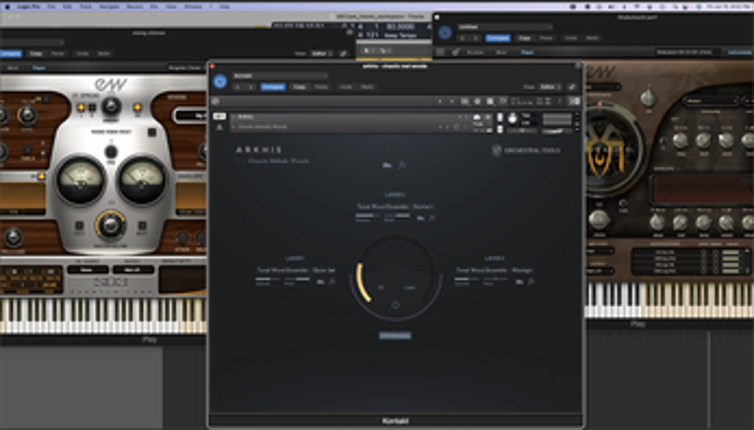The image size is (754, 430).
Task: Open Layer 1 sound name selector
Action: click(296, 270)
